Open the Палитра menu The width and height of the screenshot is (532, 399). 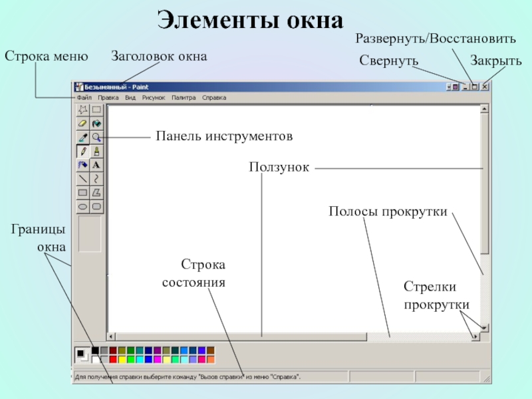point(184,98)
